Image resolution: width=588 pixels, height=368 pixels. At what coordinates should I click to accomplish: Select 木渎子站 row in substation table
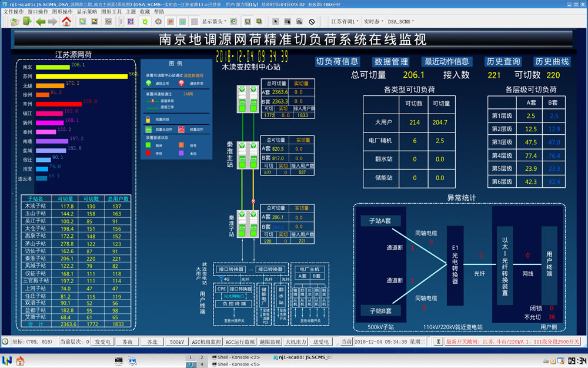(76, 206)
